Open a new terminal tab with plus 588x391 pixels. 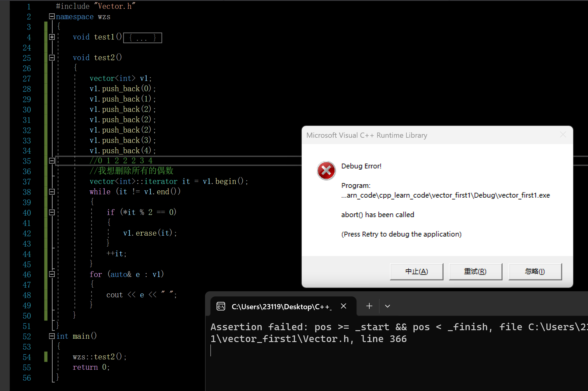[x=369, y=306]
